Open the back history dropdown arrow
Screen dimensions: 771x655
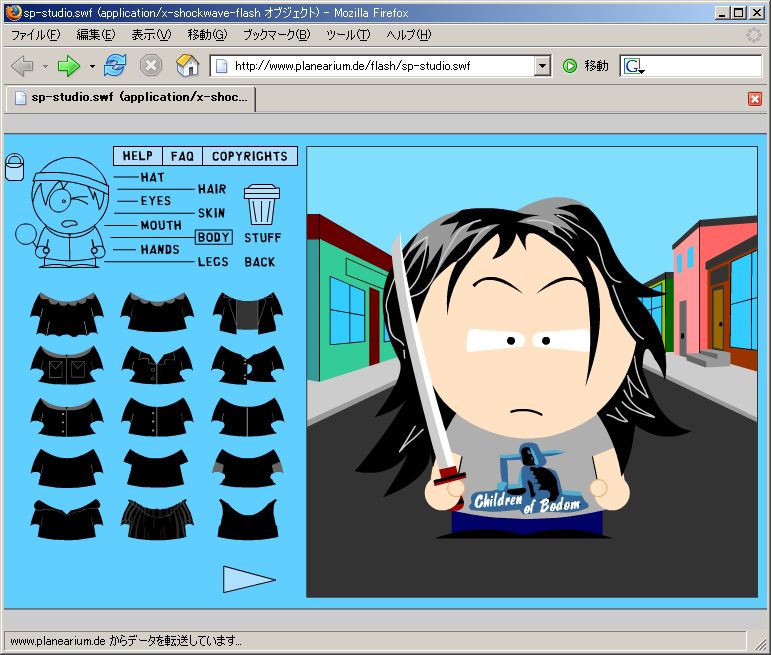pos(45,66)
